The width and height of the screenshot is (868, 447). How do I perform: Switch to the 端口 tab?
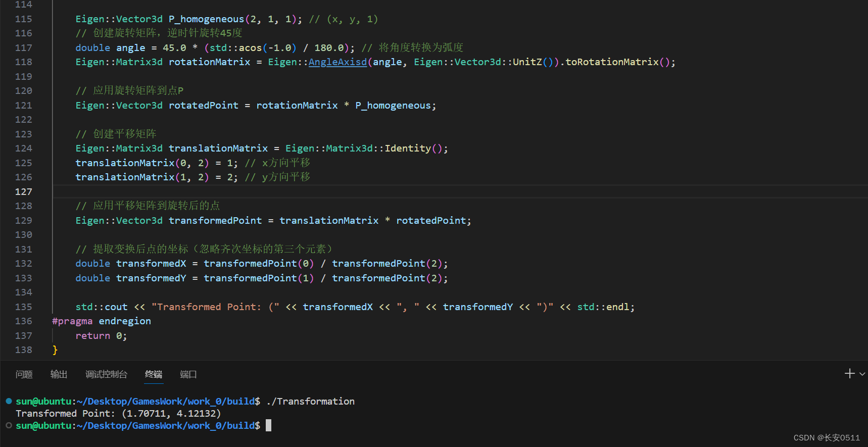188,374
